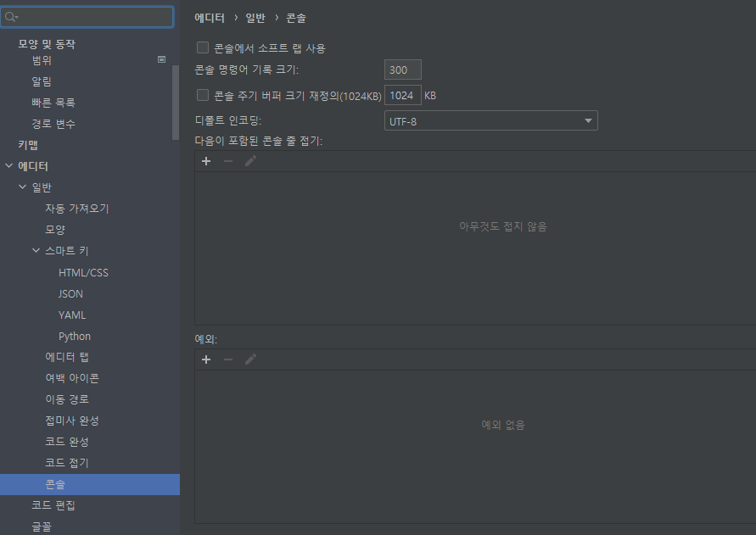The width and height of the screenshot is (756, 535).
Task: Select 이동 경로 in the tree
Action: click(67, 399)
